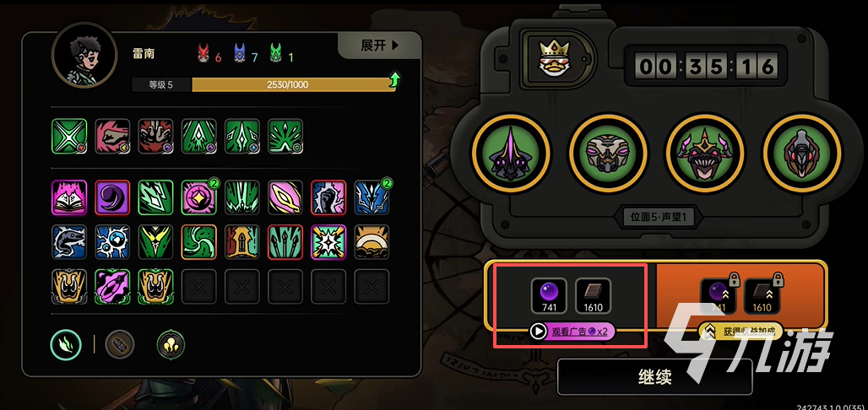The width and height of the screenshot is (868, 410).
Task: Select the green crossed swords skill icon
Action: (x=69, y=136)
